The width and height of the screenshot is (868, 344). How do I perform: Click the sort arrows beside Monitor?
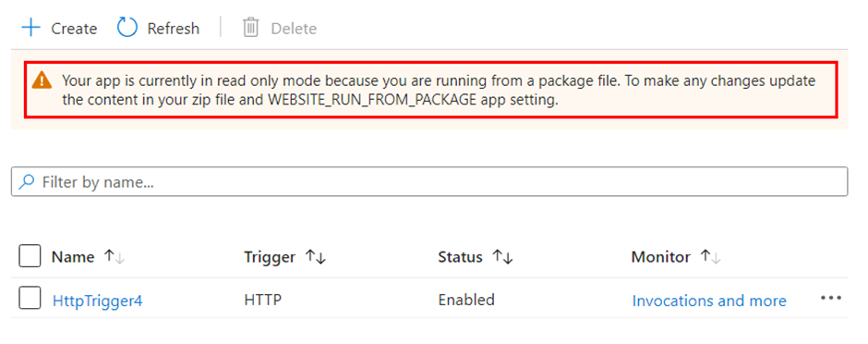point(711,256)
